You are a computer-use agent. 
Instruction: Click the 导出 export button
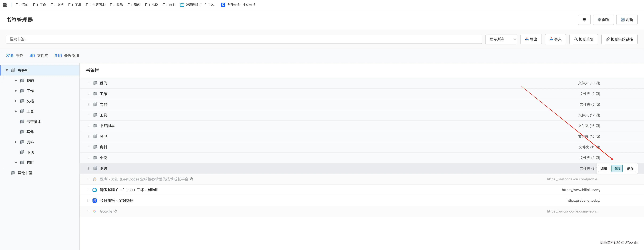[x=531, y=39]
